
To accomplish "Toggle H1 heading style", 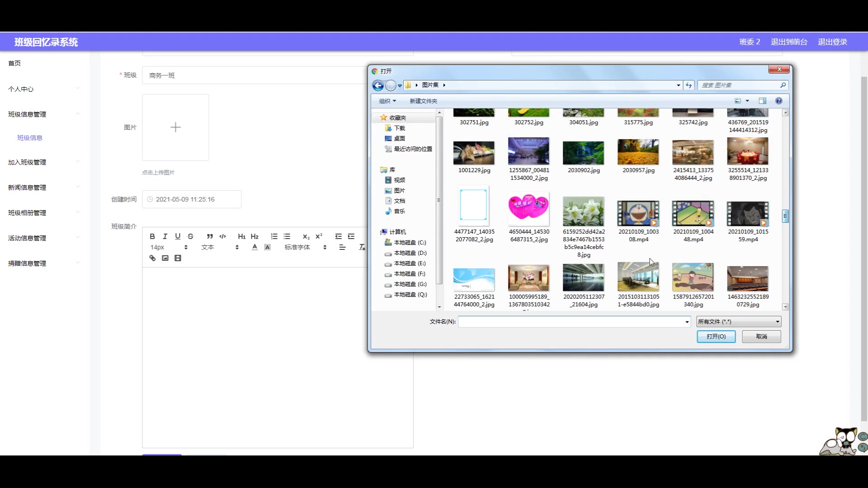I will (x=242, y=236).
